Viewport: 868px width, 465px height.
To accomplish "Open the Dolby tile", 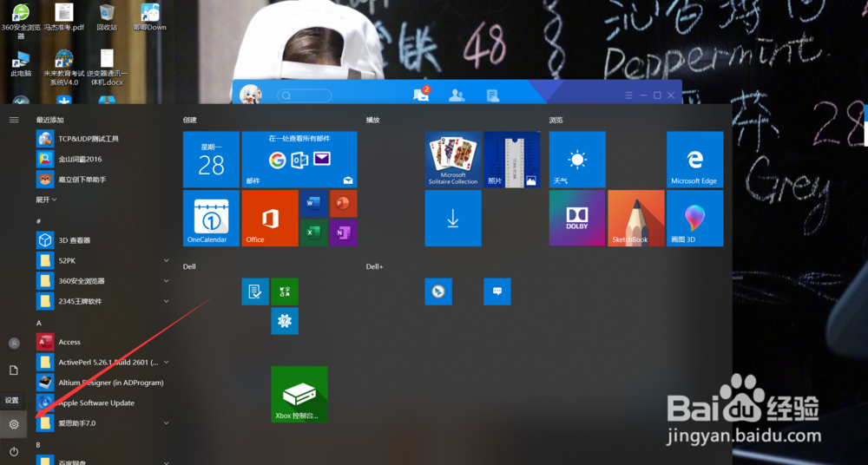I will 577,218.
